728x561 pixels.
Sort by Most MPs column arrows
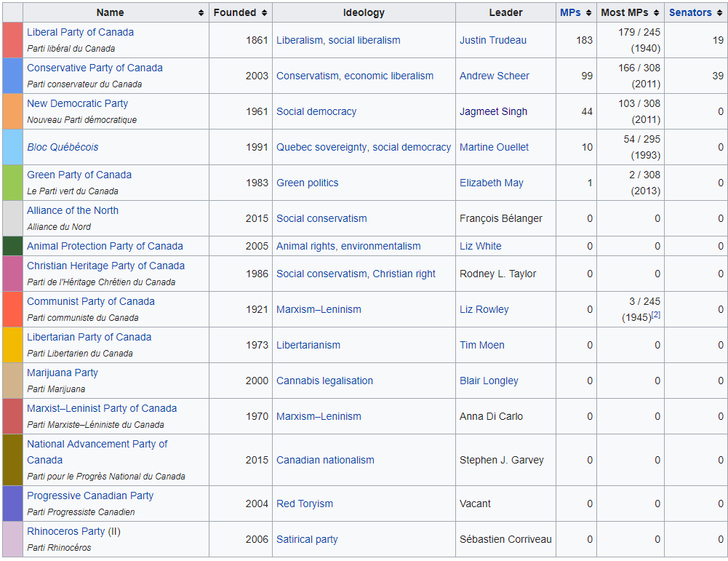click(x=656, y=13)
